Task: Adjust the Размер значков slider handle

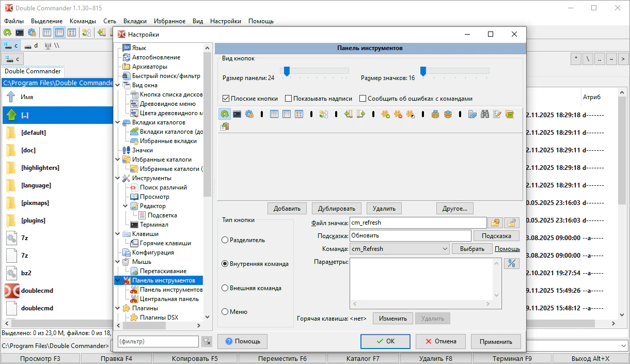Action: coord(423,71)
